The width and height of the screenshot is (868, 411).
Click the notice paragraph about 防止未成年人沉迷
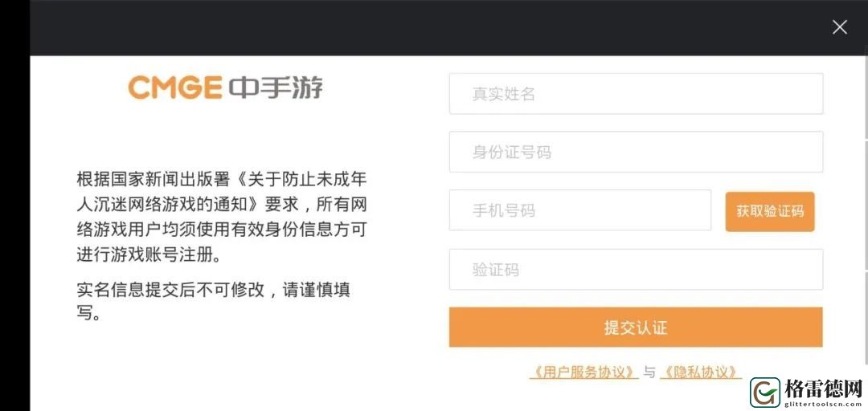point(222,218)
